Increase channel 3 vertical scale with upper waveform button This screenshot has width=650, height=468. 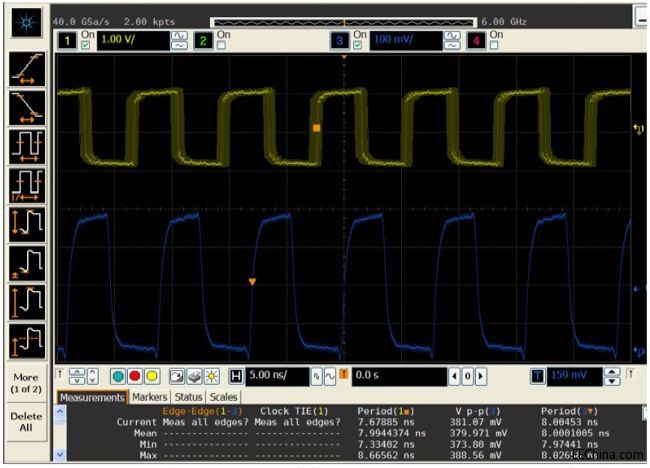452,36
